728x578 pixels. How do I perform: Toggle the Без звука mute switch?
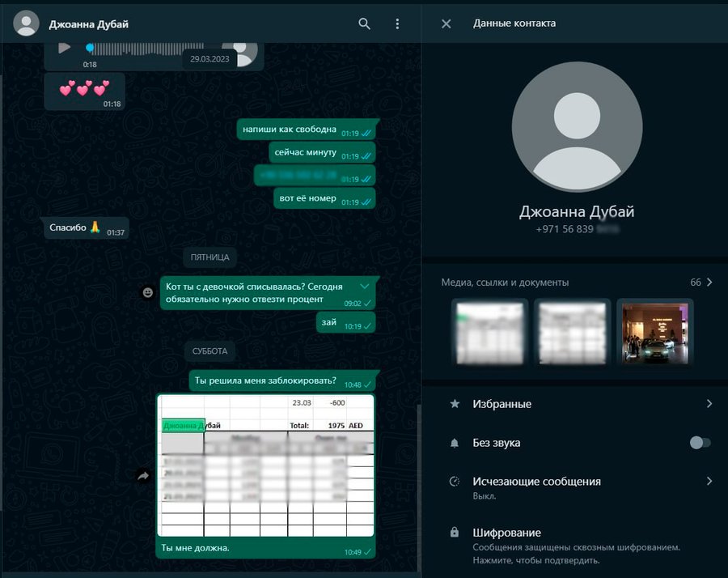pos(700,442)
